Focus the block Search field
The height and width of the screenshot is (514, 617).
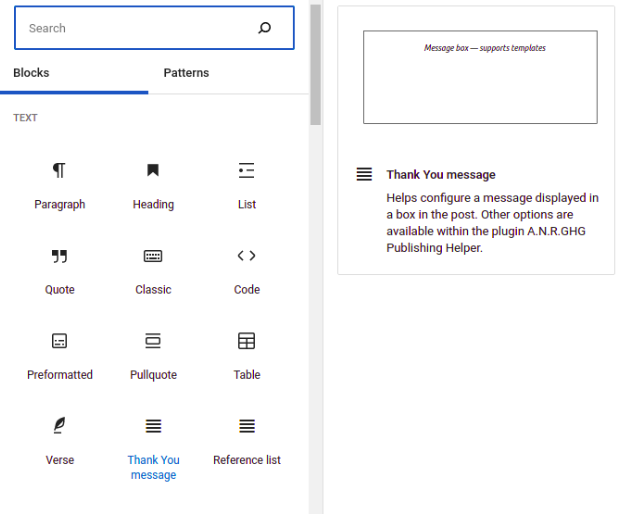point(154,28)
